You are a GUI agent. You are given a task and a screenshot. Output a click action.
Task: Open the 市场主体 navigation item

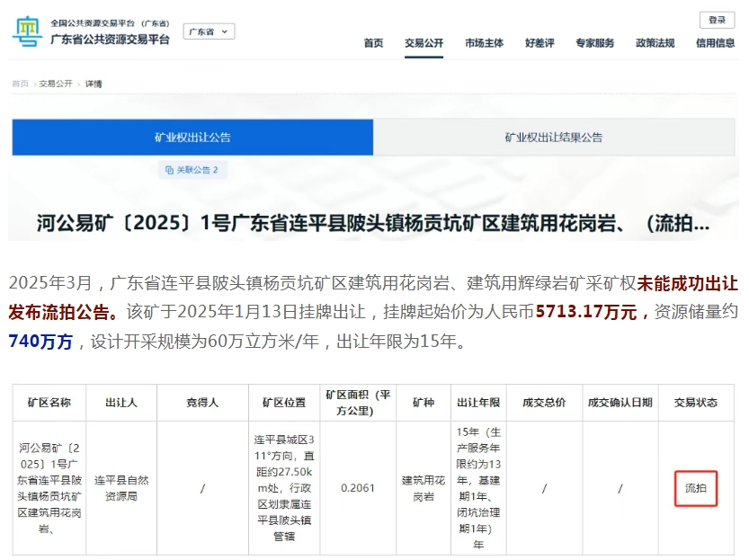coord(484,43)
